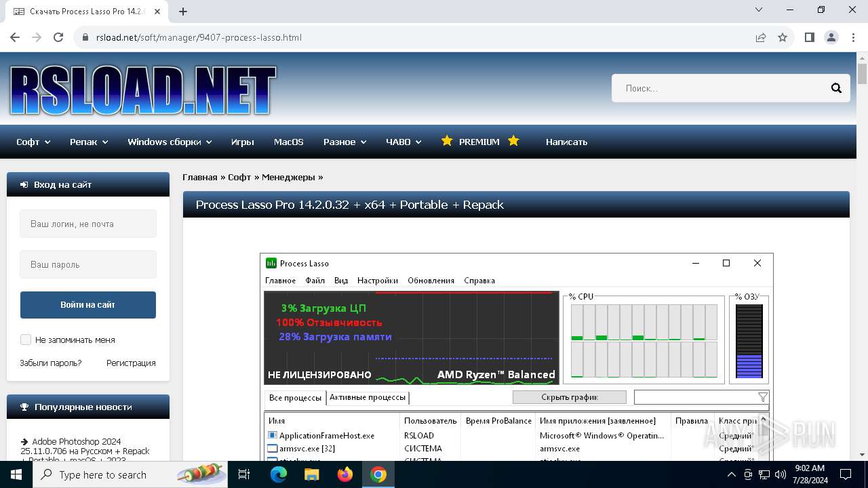The width and height of the screenshot is (868, 488).
Task: Open the Написать menu item
Action: pos(566,142)
